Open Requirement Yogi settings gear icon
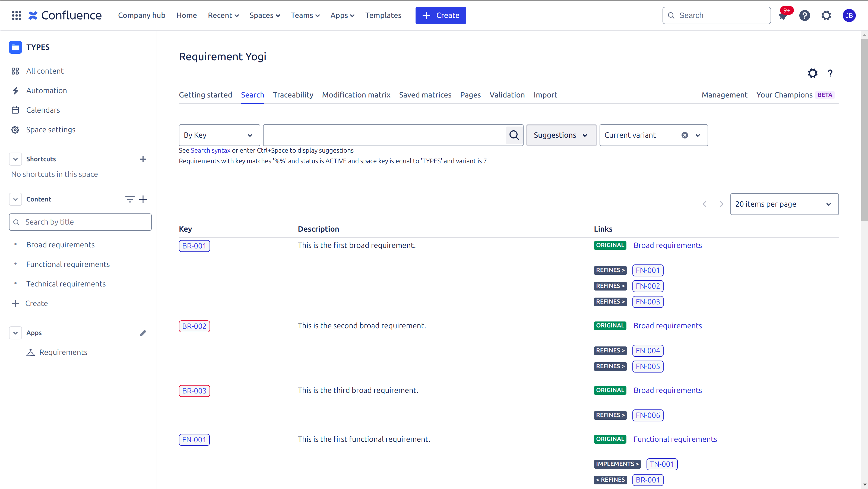This screenshot has width=868, height=489. [812, 73]
